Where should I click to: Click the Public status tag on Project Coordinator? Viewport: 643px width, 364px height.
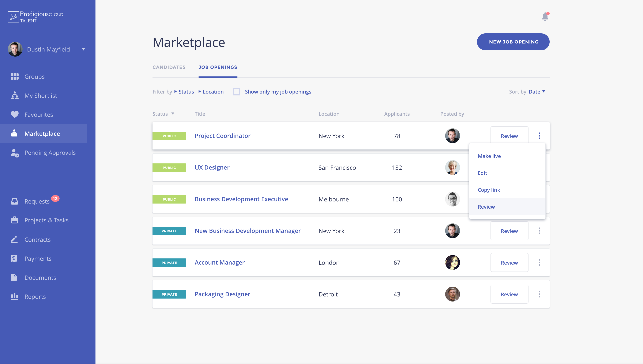169,136
